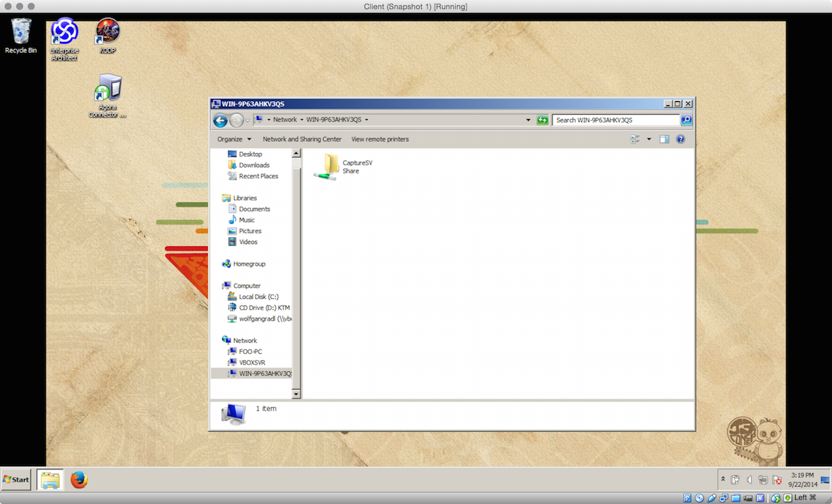Click Network and Sharing Center

302,139
